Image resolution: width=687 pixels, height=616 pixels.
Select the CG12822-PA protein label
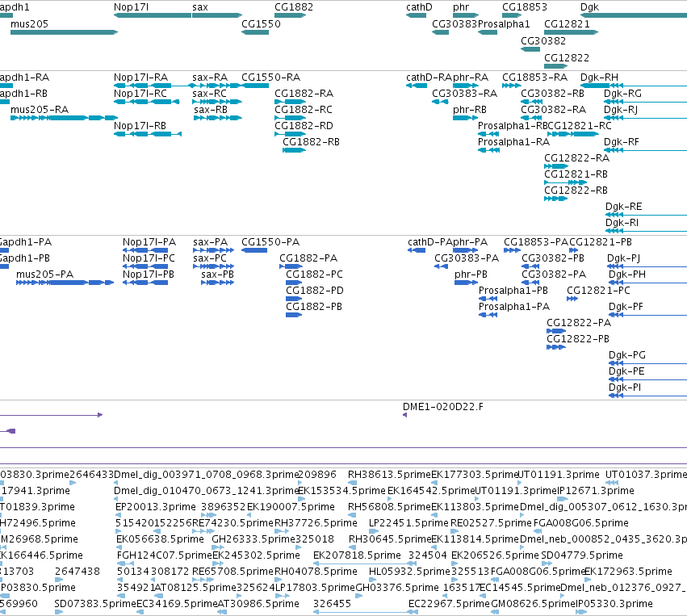click(x=579, y=323)
